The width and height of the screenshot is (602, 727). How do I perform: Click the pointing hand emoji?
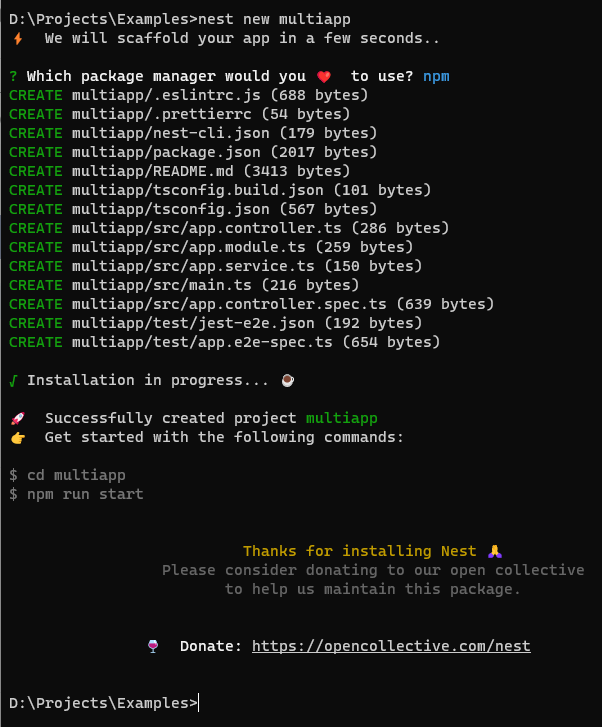click(18, 438)
